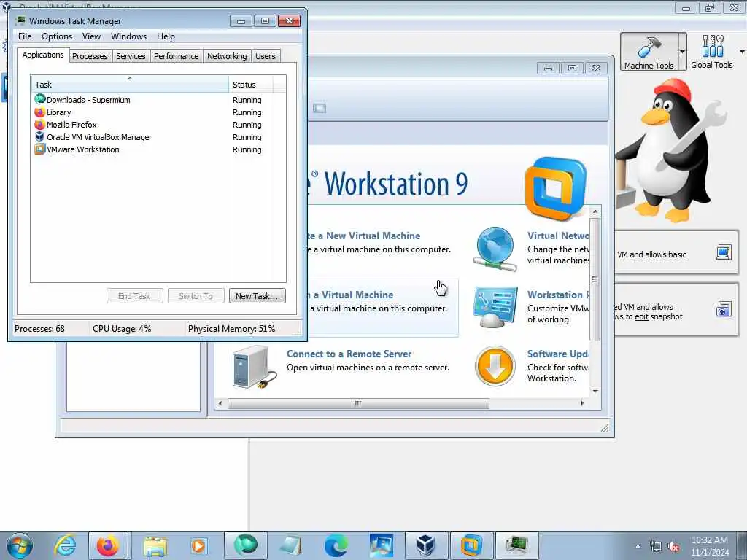Launch Microsoft Edge from taskbar

(336, 545)
